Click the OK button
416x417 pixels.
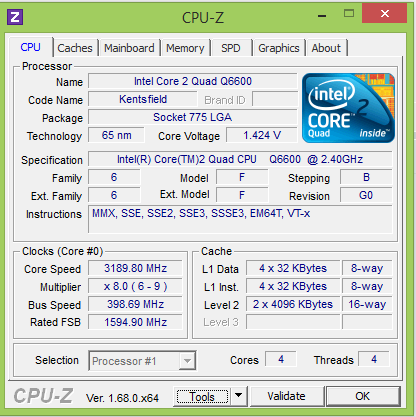coord(363,396)
